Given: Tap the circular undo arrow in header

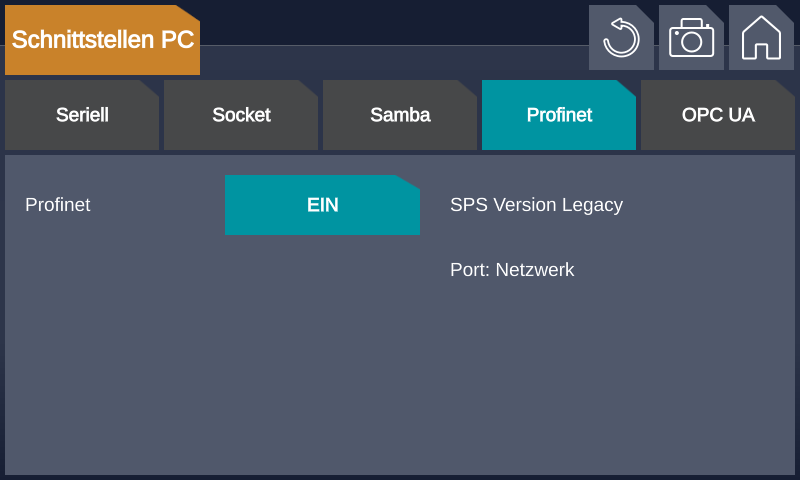Looking at the screenshot, I should (x=621, y=38).
